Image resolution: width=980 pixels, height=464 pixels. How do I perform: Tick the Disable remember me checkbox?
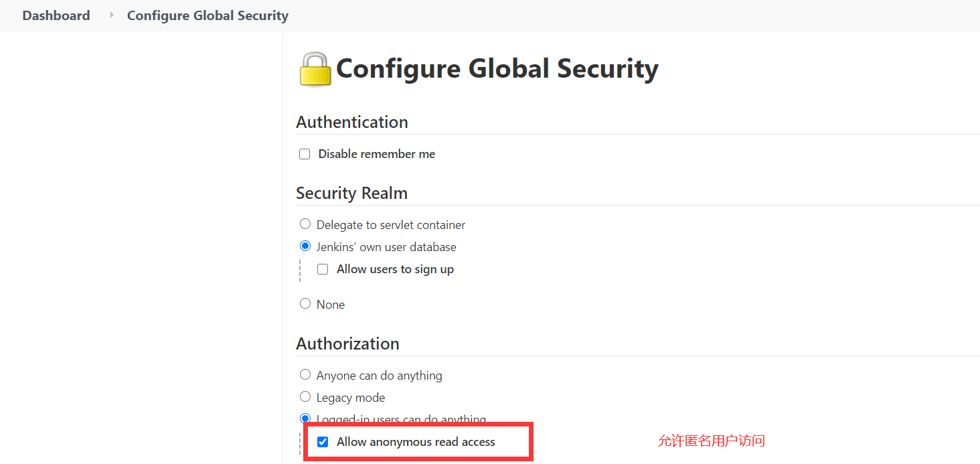pos(305,154)
